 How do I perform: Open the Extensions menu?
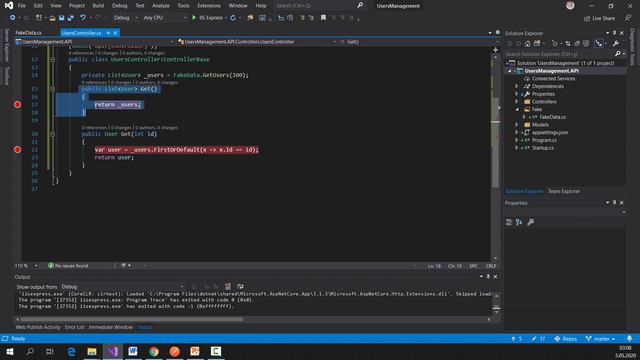[209, 6]
